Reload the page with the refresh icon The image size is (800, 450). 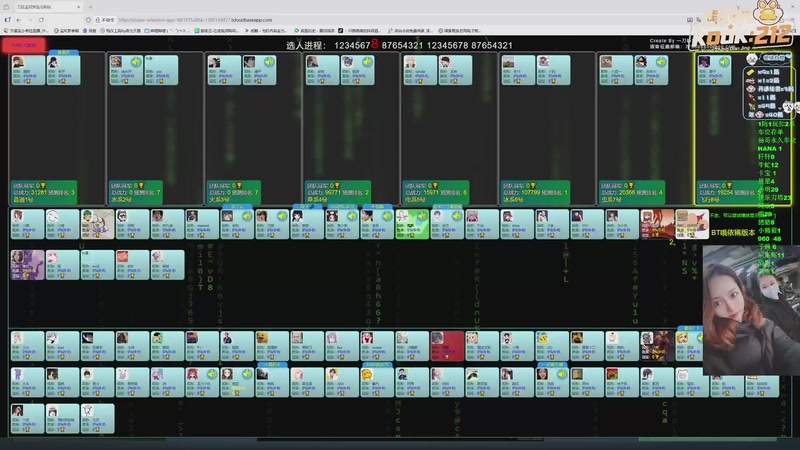[41, 20]
